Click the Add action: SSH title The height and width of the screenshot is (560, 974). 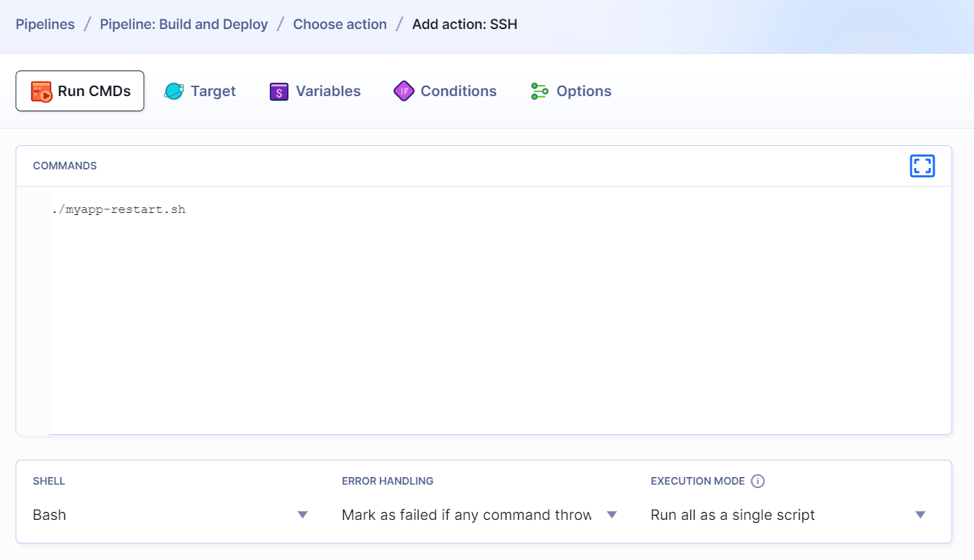point(465,24)
